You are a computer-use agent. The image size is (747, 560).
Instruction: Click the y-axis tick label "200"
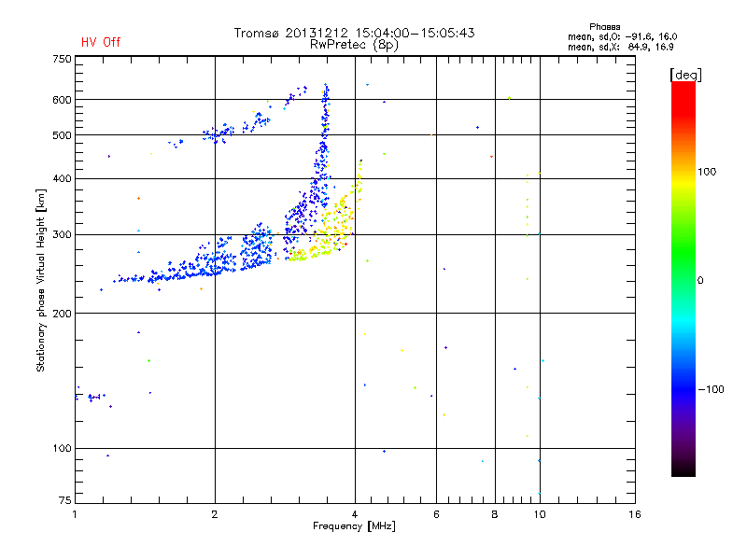(62, 314)
